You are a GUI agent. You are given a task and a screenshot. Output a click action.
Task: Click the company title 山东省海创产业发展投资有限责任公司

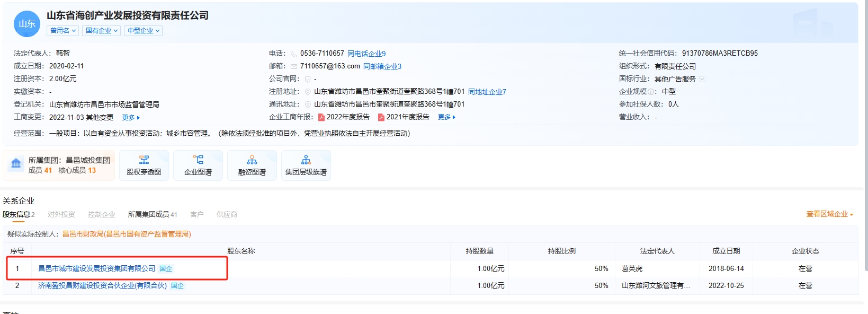(x=128, y=15)
